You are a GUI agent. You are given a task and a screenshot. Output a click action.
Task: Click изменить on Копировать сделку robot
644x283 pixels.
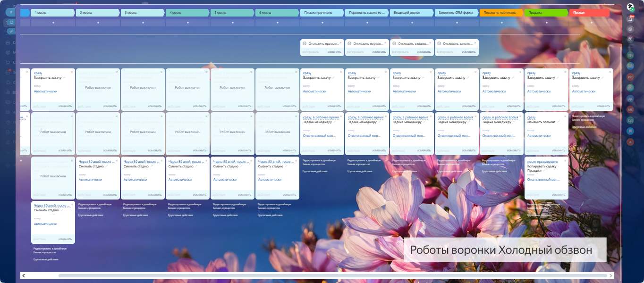559,195
